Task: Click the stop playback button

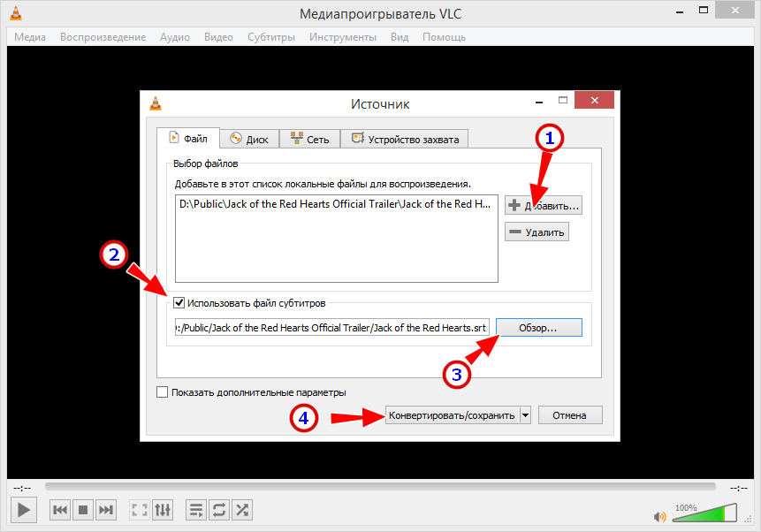Action: point(83,510)
